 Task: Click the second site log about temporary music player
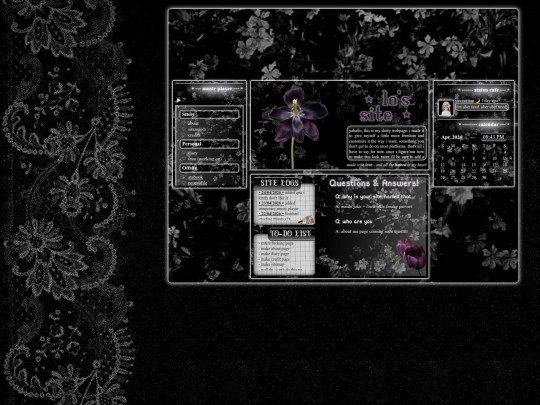point(278,206)
